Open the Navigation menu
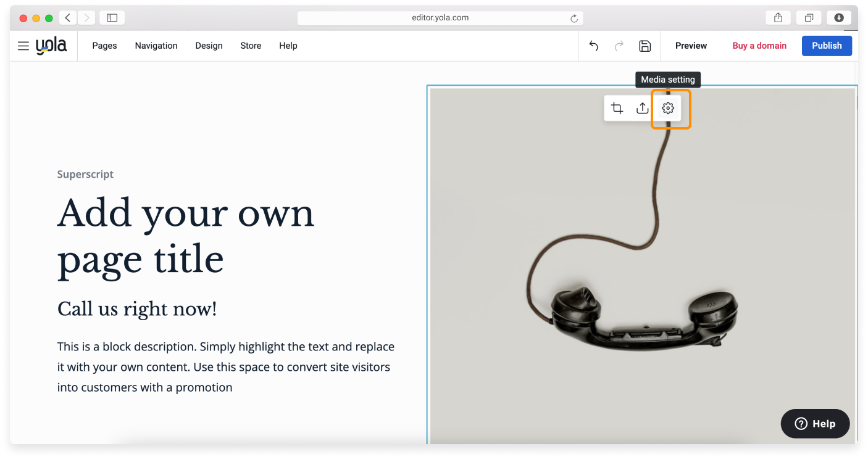 156,46
